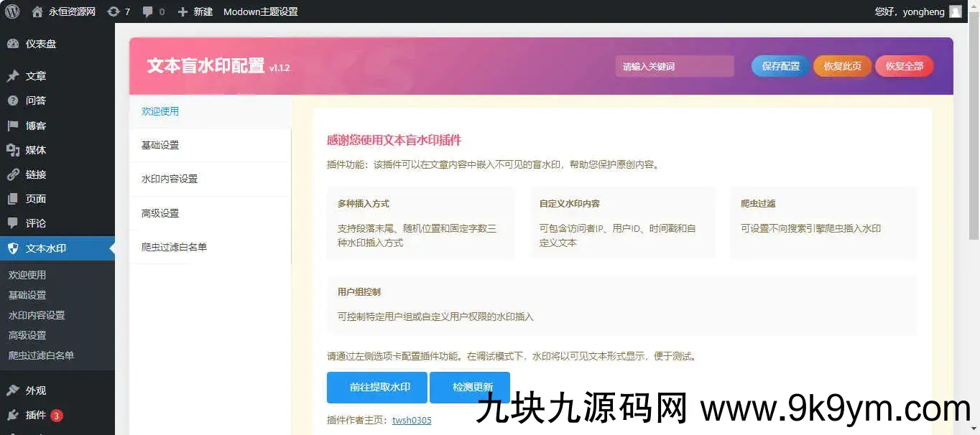Click the WordPress logo icon
This screenshot has height=435, width=980.
(12, 11)
